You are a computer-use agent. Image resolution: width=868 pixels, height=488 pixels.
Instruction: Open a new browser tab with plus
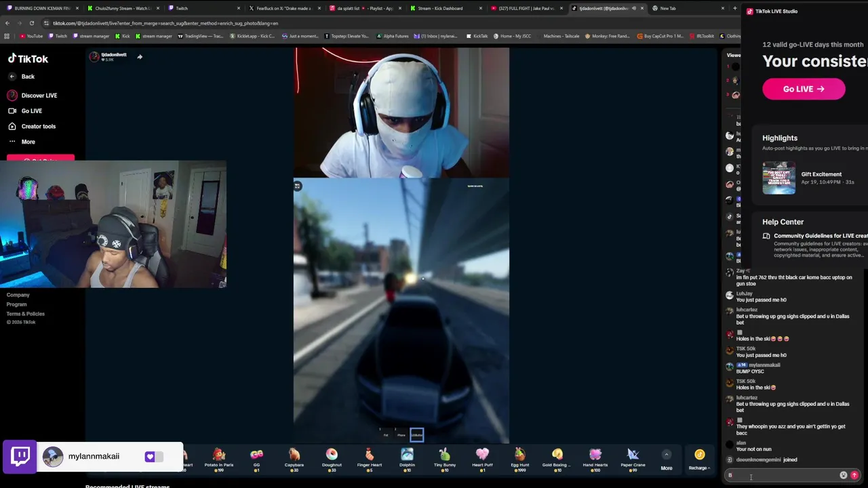[734, 8]
